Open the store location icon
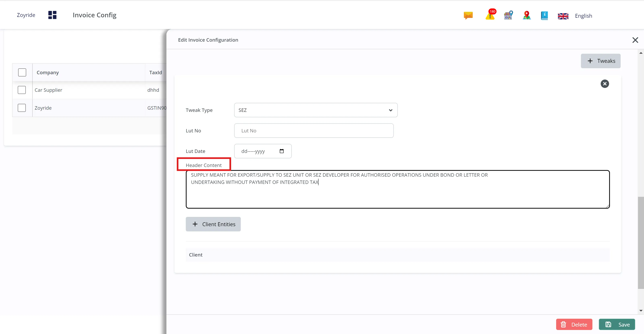The image size is (644, 334). pyautogui.click(x=508, y=15)
